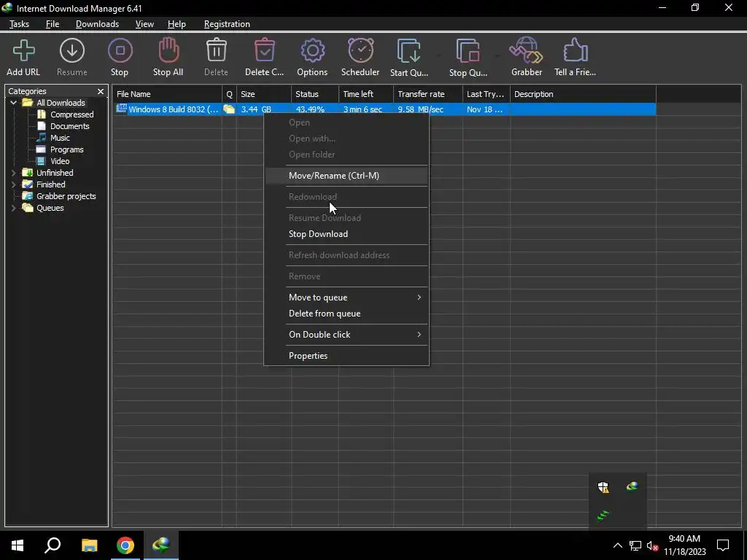
Task: Click the IDM icon in the system tray popup
Action: [x=632, y=486]
